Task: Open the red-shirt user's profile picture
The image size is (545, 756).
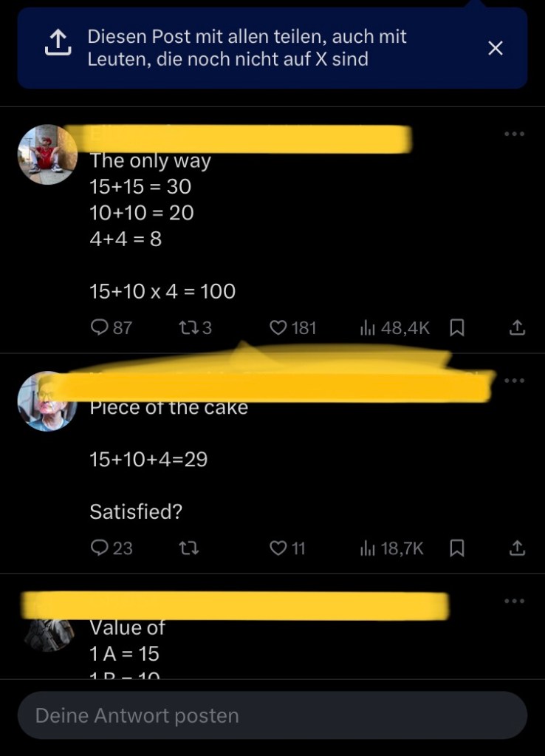Action: pos(47,154)
